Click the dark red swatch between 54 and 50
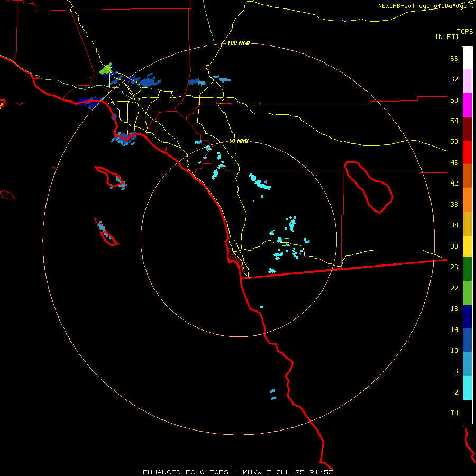The height and width of the screenshot is (476, 476). [x=467, y=129]
